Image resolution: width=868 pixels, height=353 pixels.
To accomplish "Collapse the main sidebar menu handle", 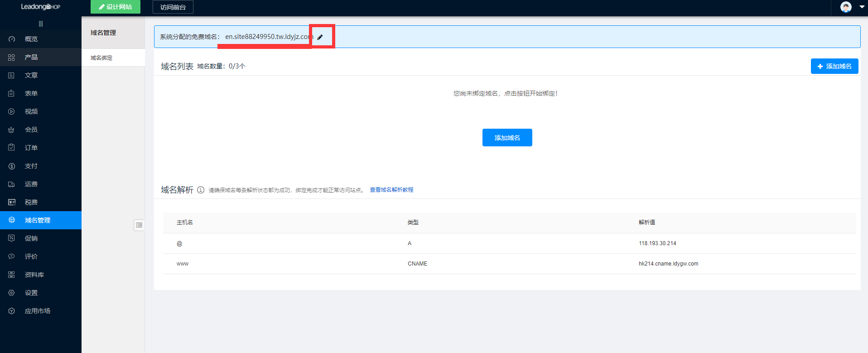I will [41, 24].
